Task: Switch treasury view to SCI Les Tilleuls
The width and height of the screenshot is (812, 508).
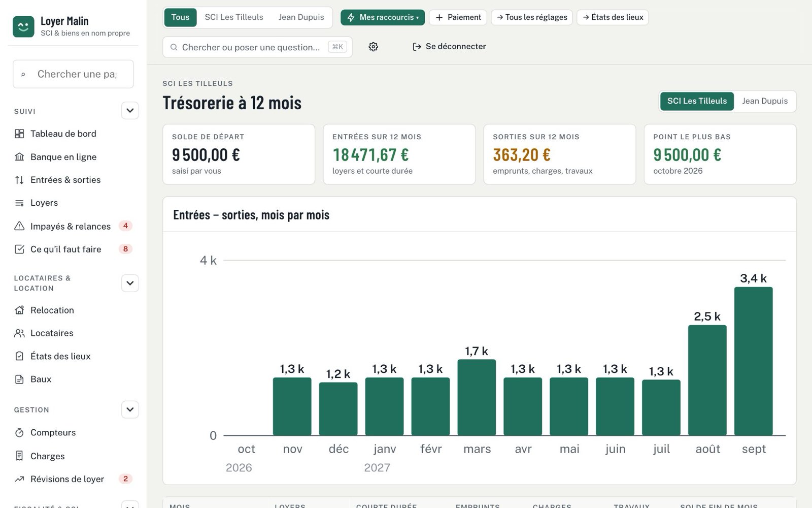Action: point(697,101)
